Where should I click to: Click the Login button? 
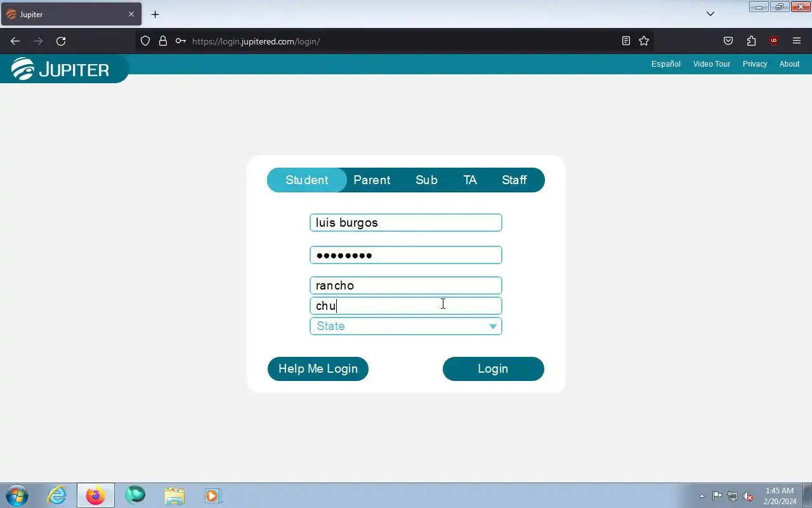[493, 369]
